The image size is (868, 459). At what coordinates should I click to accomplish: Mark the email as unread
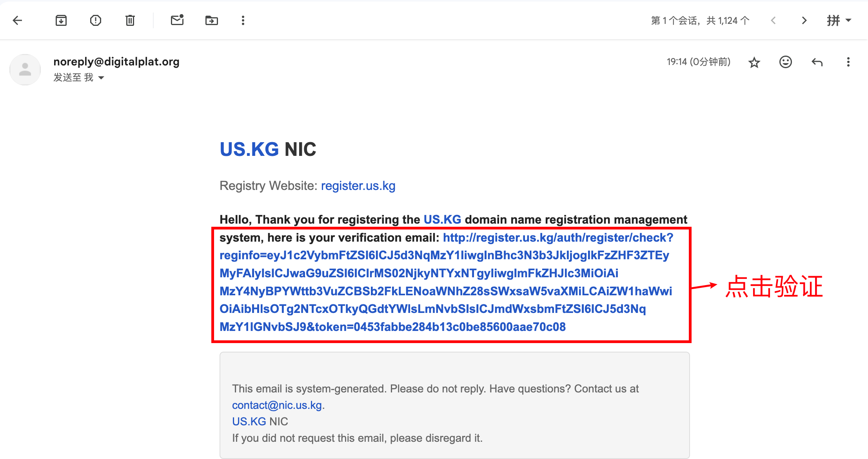pyautogui.click(x=177, y=20)
